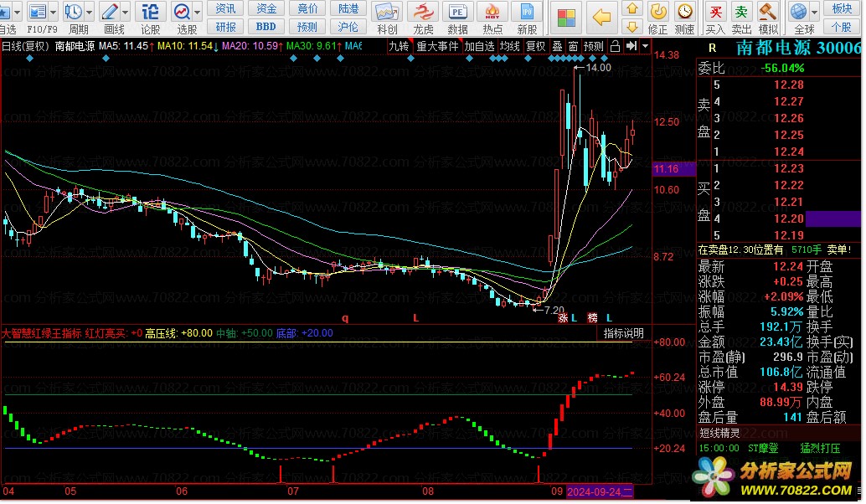Screen dimensions: 866x504
Task: Click the BBD button
Action: click(x=266, y=27)
